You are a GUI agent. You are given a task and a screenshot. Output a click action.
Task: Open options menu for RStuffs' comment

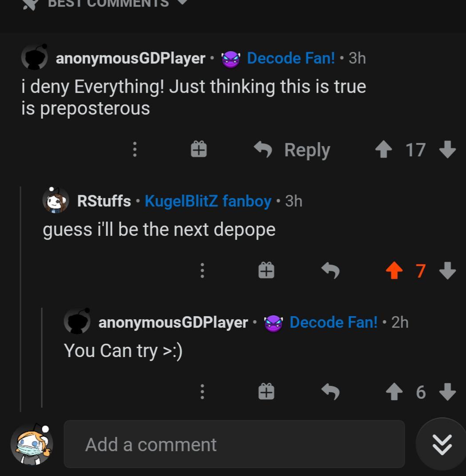[202, 270]
